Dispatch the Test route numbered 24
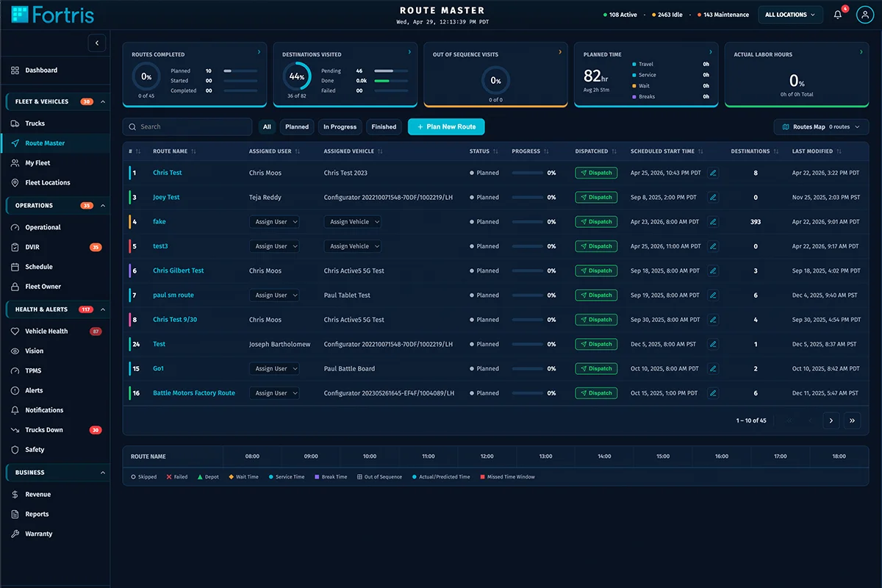This screenshot has height=588, width=882. click(596, 344)
